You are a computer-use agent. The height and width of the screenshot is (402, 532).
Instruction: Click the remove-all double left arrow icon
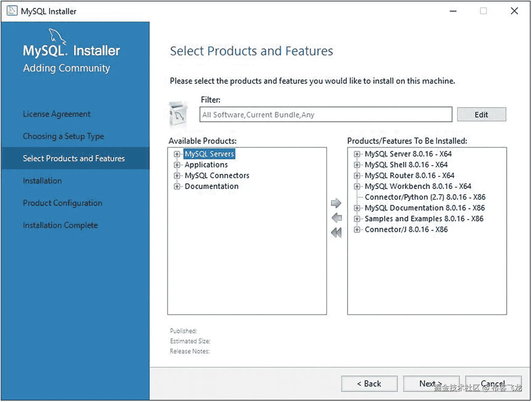336,232
